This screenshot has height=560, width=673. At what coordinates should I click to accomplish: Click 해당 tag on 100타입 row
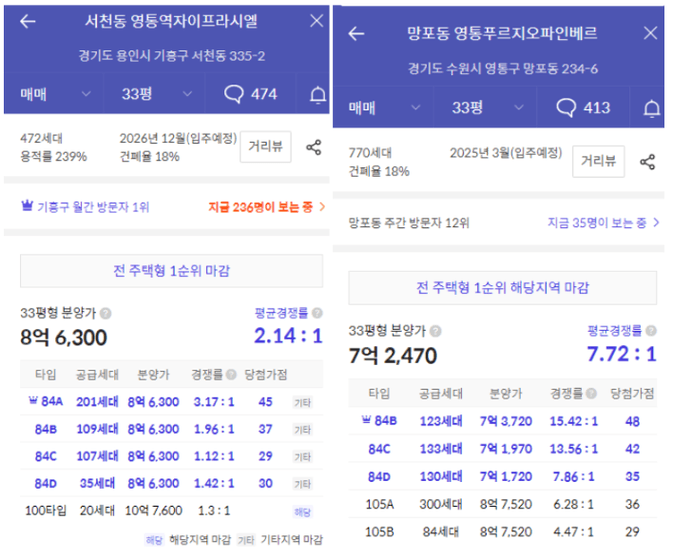pyautogui.click(x=303, y=512)
